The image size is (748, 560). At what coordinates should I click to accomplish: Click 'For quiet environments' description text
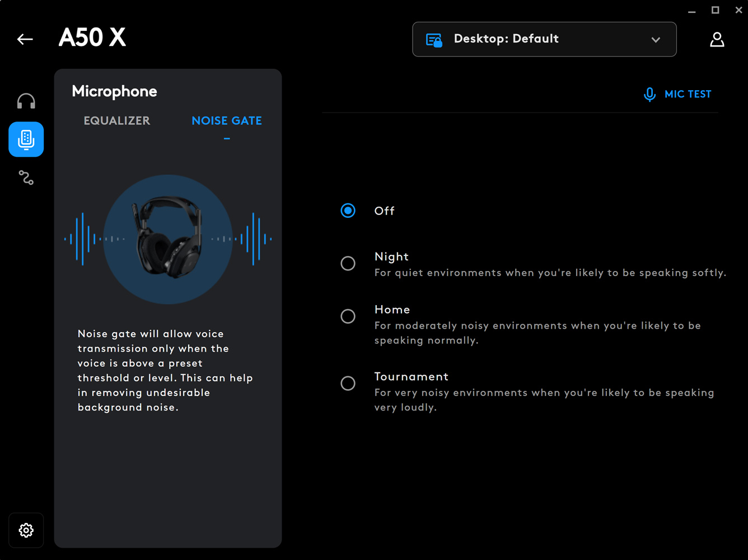(550, 273)
